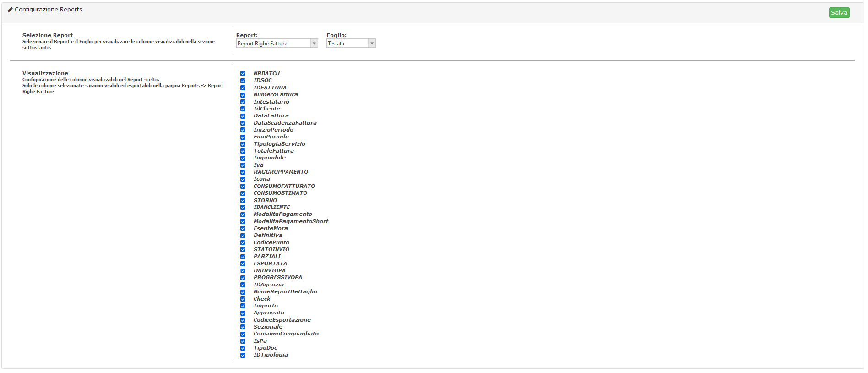Screen dimensions: 868x373
Task: Uncheck the IDAgenzia checkbox
Action: pyautogui.click(x=243, y=285)
